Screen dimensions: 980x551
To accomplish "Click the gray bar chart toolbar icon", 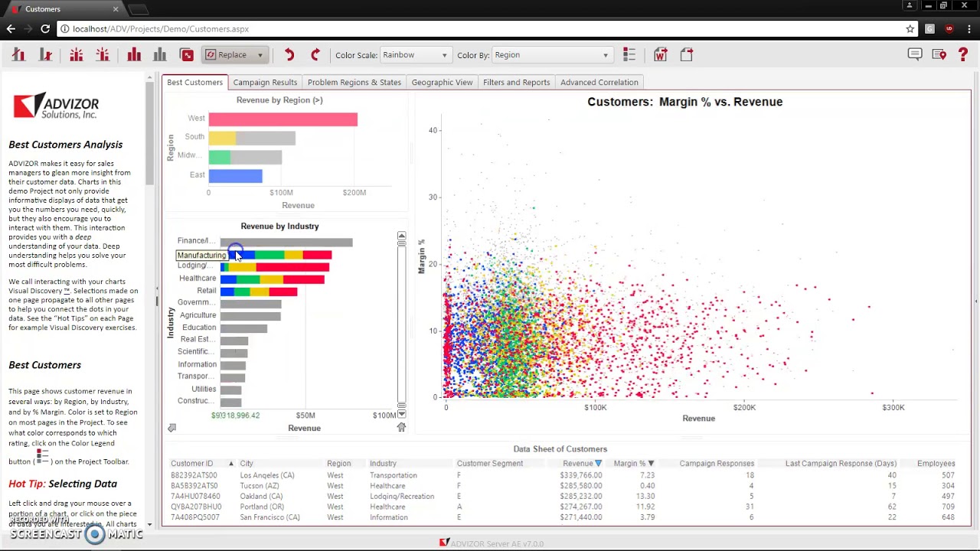I will 160,54.
